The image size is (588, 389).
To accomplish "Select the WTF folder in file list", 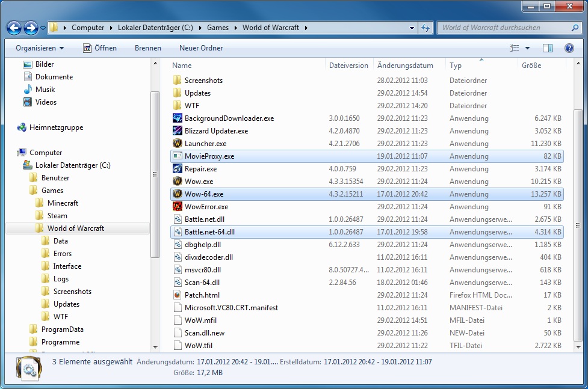I will point(187,106).
